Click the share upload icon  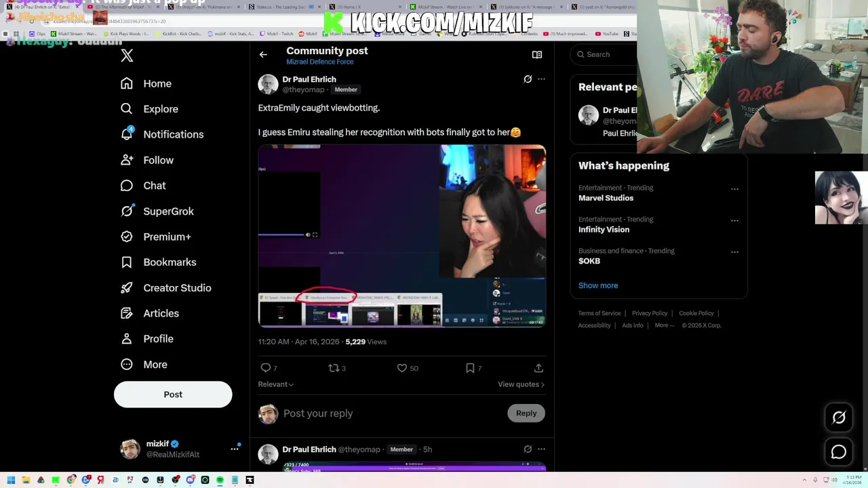click(538, 368)
